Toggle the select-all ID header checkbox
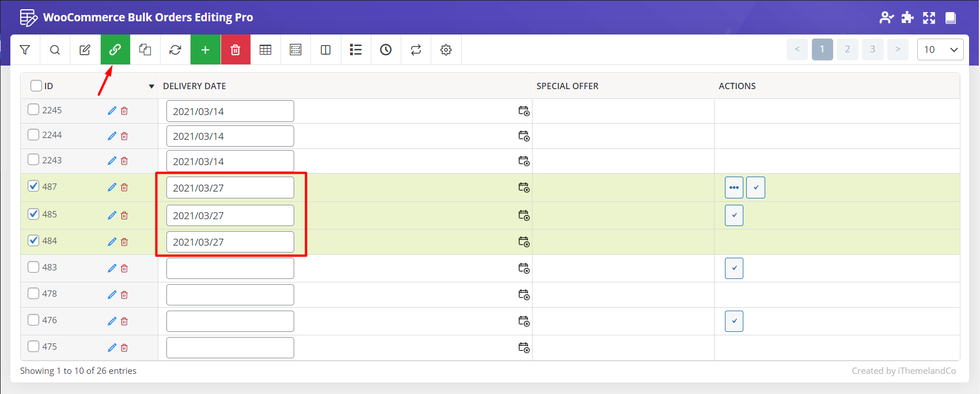 tap(36, 86)
